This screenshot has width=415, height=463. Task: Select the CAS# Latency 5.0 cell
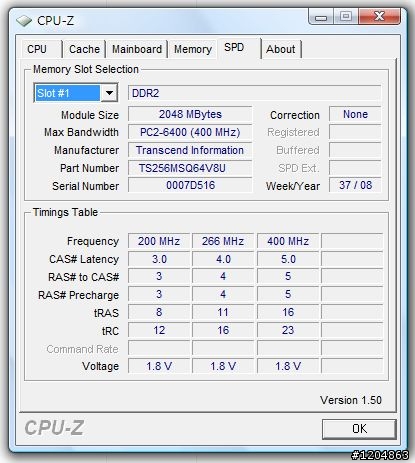pos(288,259)
